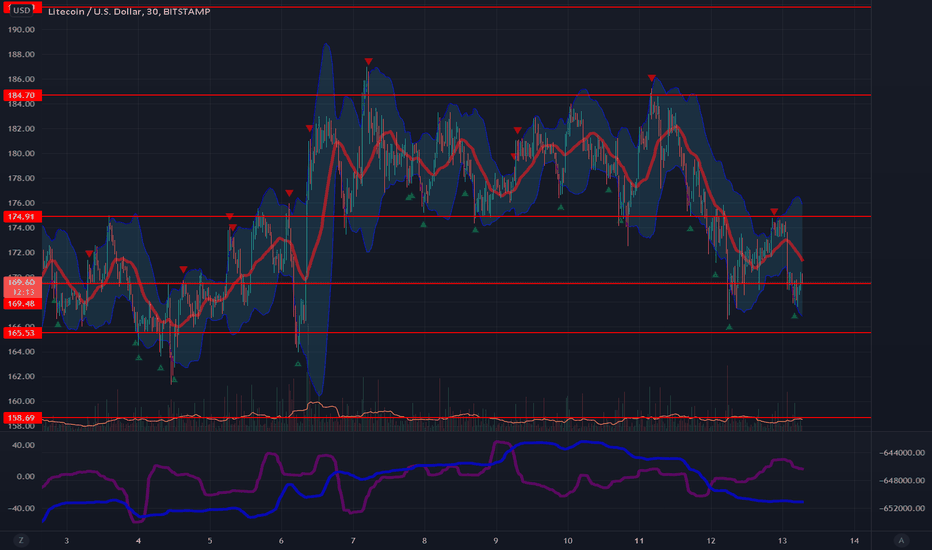Click the 182.00 price axis value
Screen dimensions: 932x550
tap(21, 128)
